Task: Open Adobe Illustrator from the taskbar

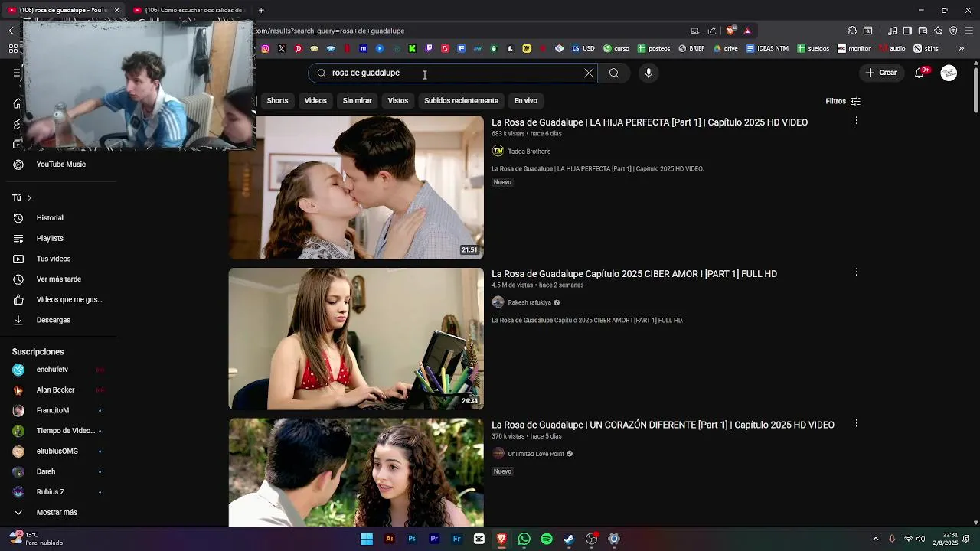Action: pyautogui.click(x=389, y=539)
